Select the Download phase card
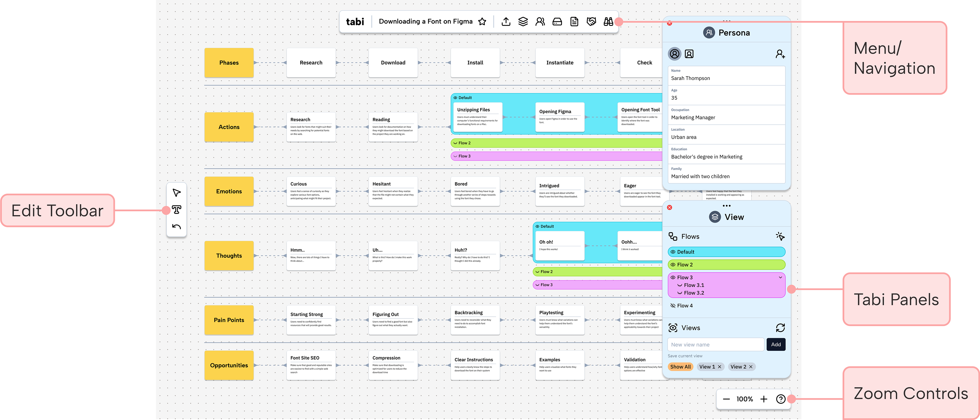This screenshot has height=420, width=980. [x=393, y=63]
